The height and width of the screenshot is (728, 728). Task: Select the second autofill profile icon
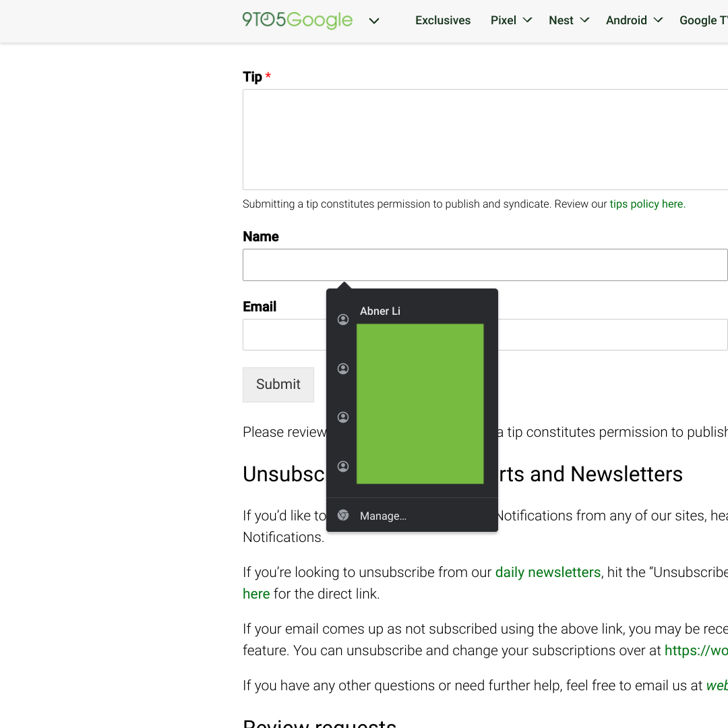(343, 369)
